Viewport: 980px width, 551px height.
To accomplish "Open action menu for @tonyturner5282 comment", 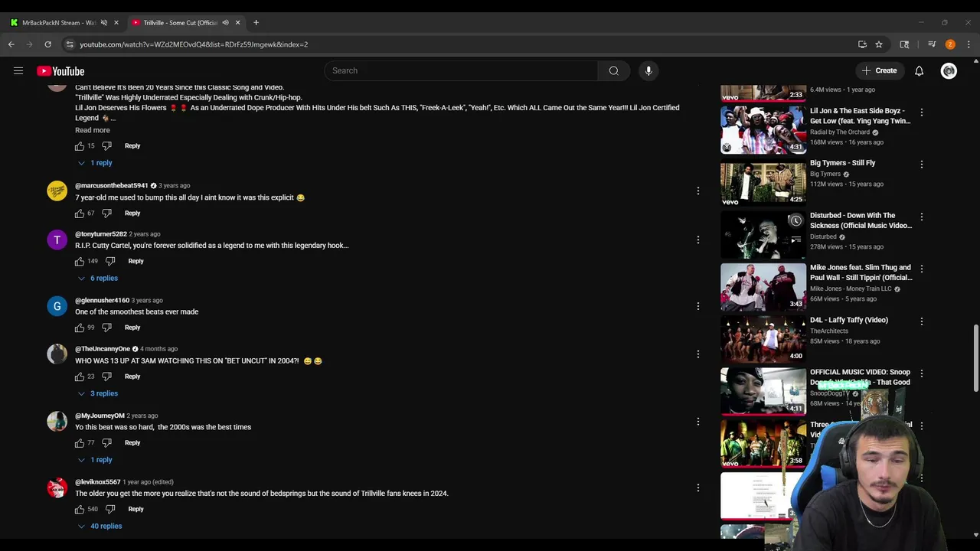I will click(697, 240).
